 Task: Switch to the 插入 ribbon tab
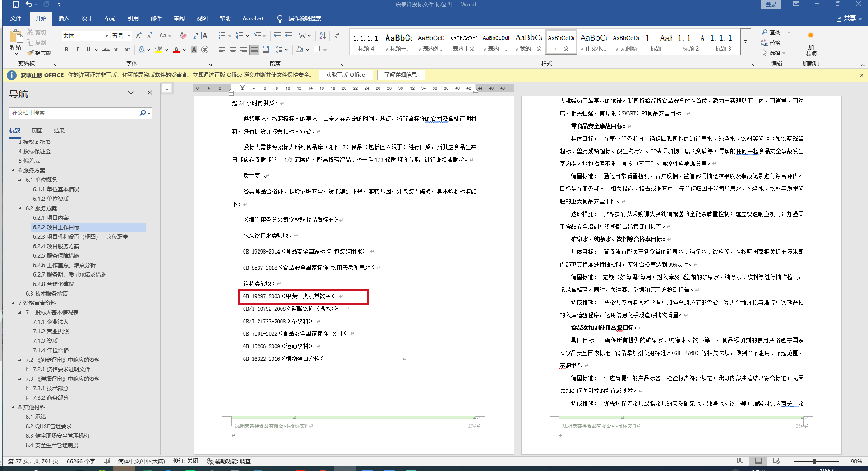64,18
